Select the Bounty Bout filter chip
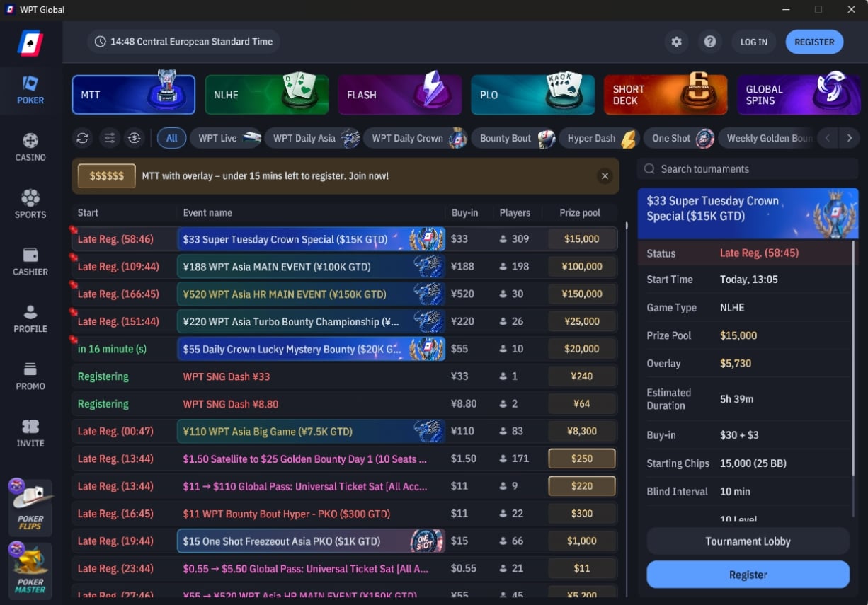The height and width of the screenshot is (605, 868). point(514,138)
